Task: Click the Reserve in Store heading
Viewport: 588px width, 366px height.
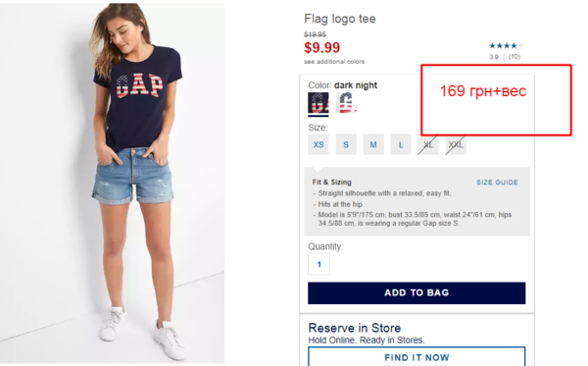Action: (355, 328)
